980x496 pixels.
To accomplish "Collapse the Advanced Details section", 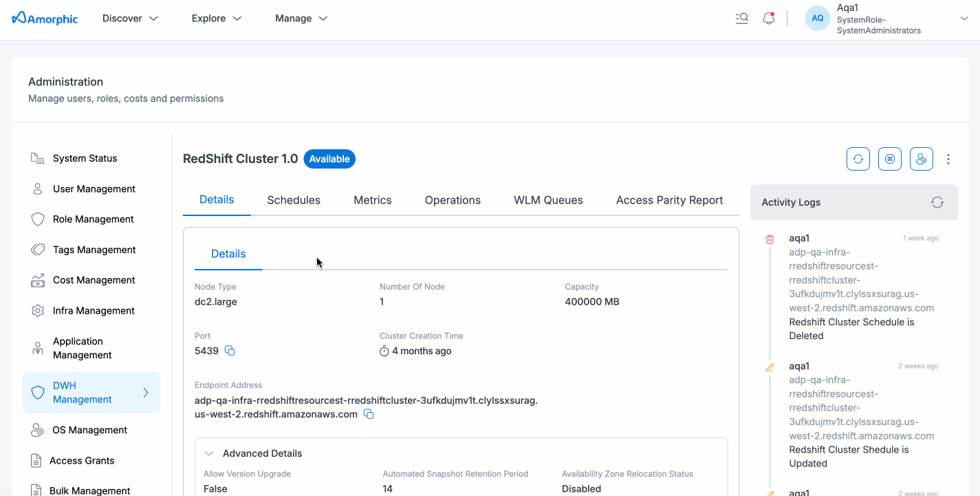I will coord(209,453).
